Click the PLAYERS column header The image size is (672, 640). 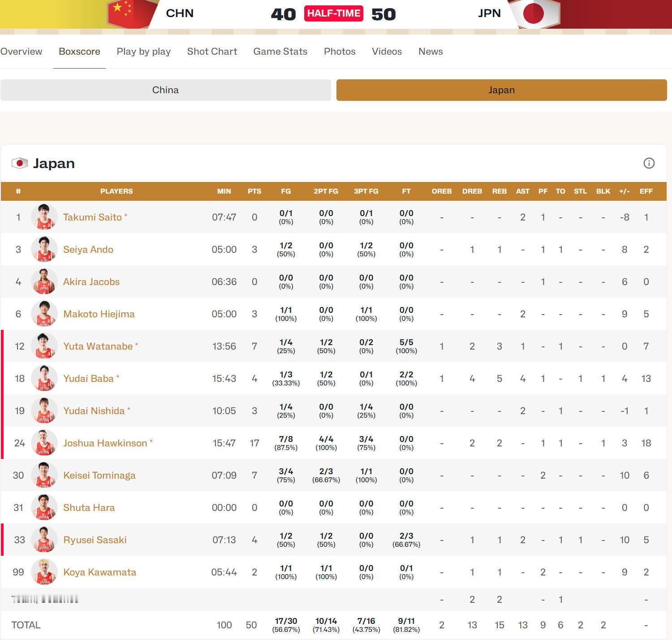tap(116, 191)
